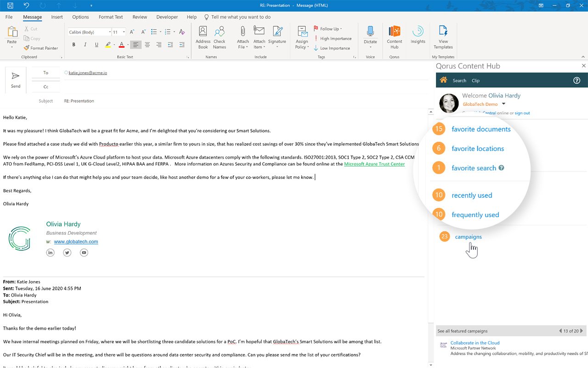Use the Format Painter

[41, 48]
